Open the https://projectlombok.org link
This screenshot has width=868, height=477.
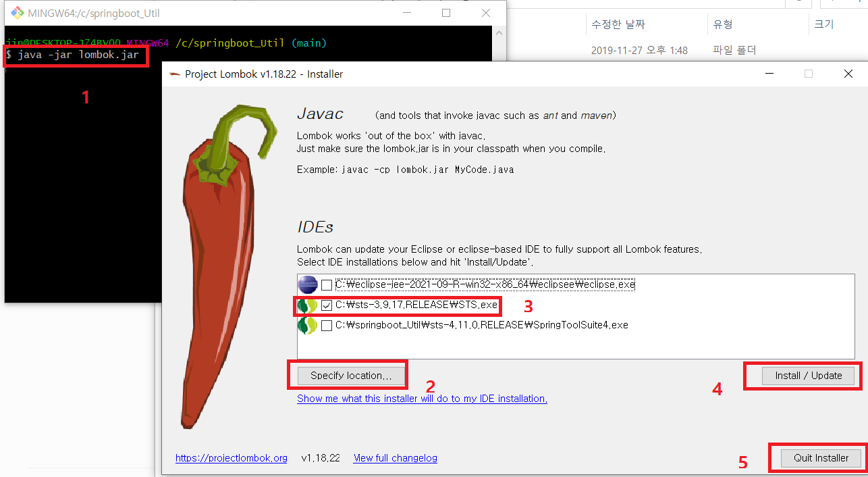pyautogui.click(x=232, y=458)
